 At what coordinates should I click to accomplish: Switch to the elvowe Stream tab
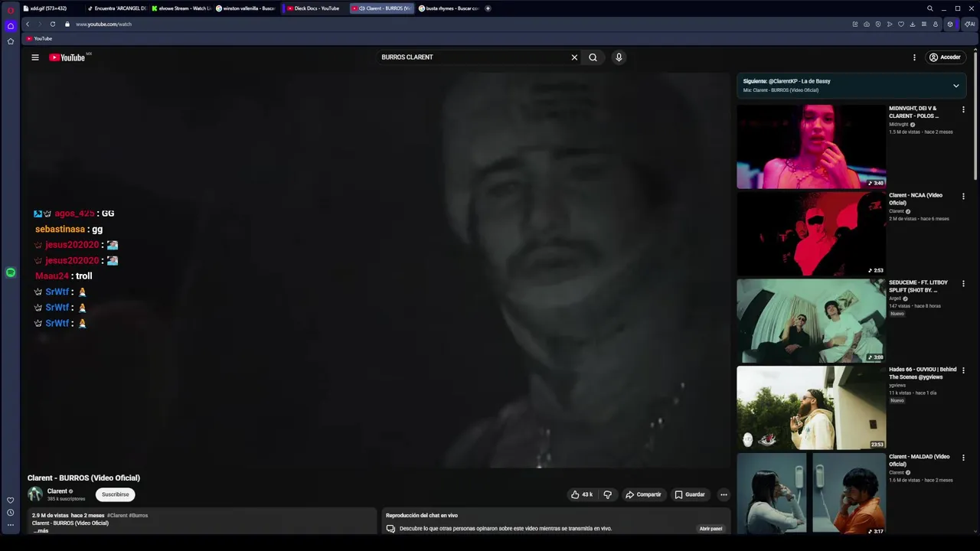(x=181, y=8)
